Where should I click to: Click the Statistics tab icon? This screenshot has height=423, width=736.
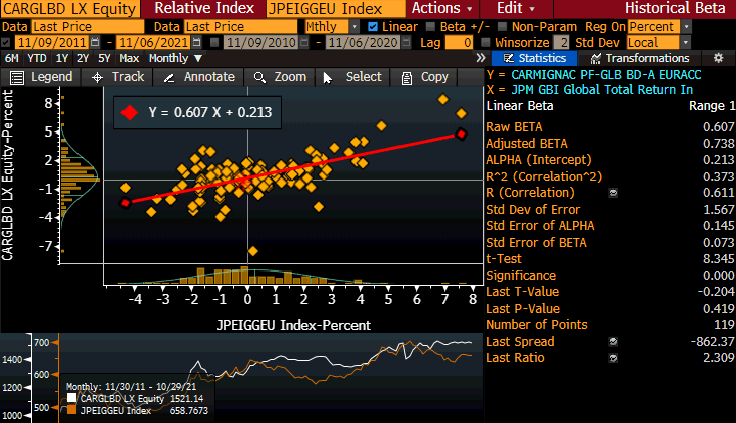[x=509, y=58]
